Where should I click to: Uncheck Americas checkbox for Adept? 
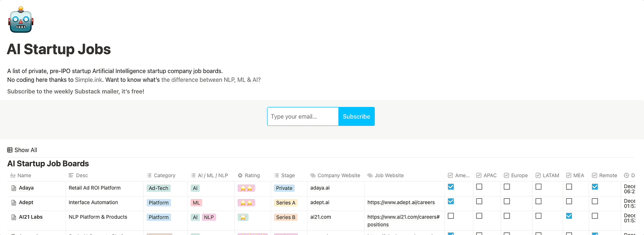point(451,201)
